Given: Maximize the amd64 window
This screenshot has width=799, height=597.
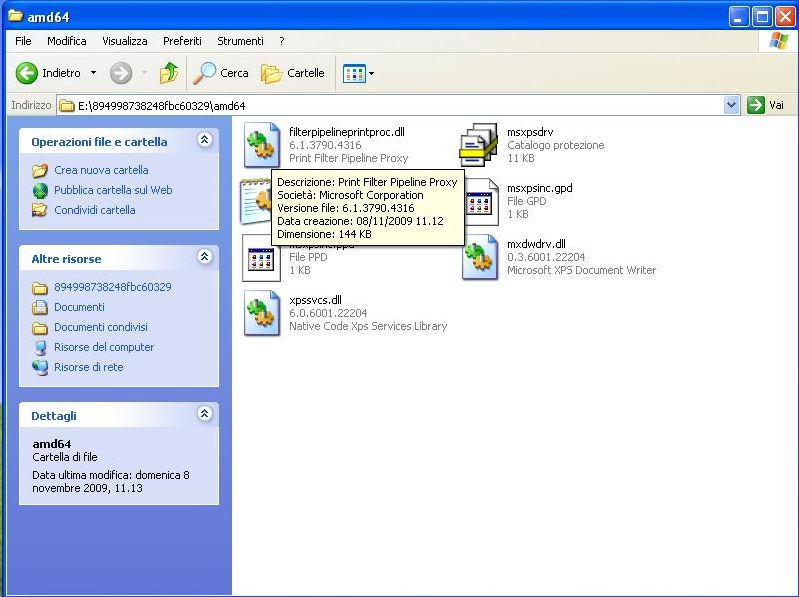Looking at the screenshot, I should (762, 17).
